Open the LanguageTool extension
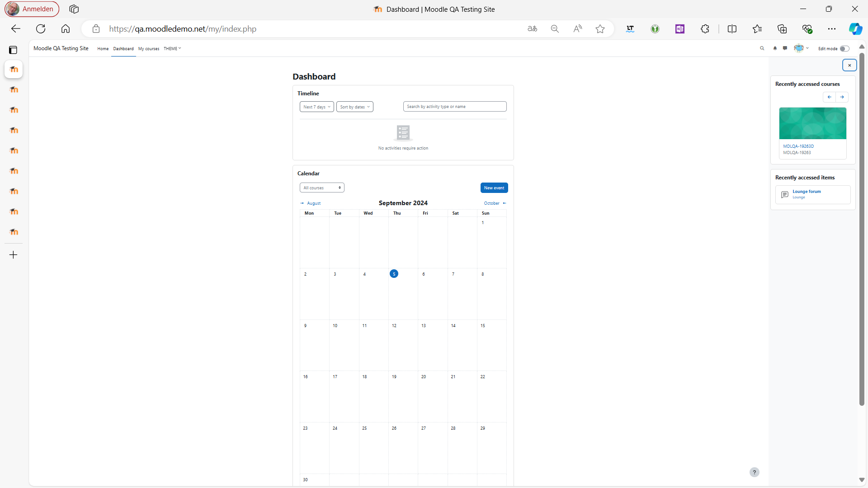868x488 pixels. coord(630,29)
